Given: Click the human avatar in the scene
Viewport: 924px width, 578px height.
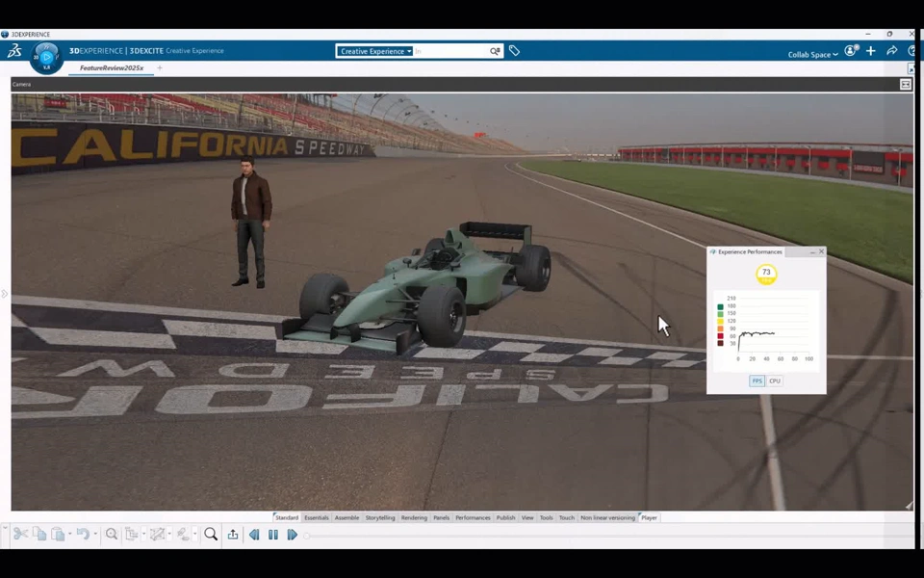Looking at the screenshot, I should [x=251, y=223].
